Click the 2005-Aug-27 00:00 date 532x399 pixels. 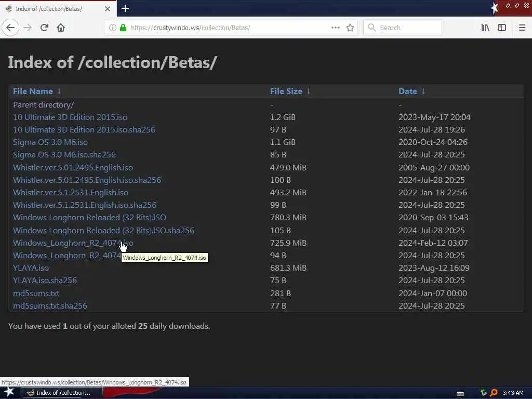pyautogui.click(x=434, y=167)
